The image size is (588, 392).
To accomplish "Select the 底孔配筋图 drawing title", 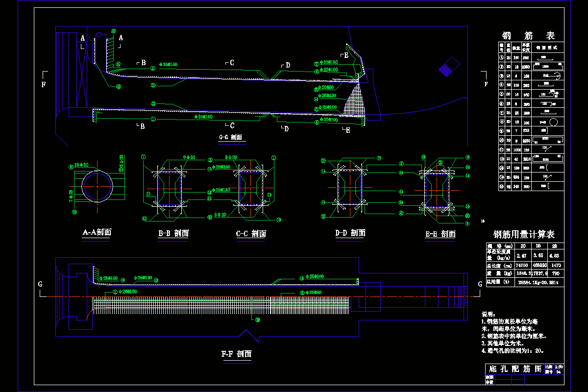I will (x=515, y=368).
